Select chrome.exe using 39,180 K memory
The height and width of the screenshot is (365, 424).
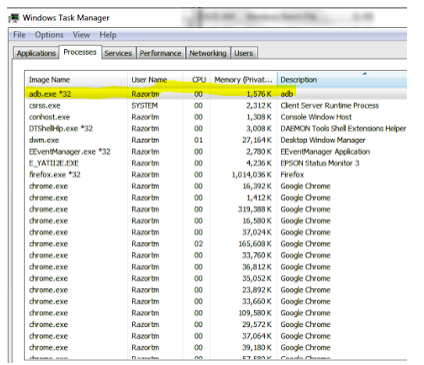pyautogui.click(x=216, y=347)
